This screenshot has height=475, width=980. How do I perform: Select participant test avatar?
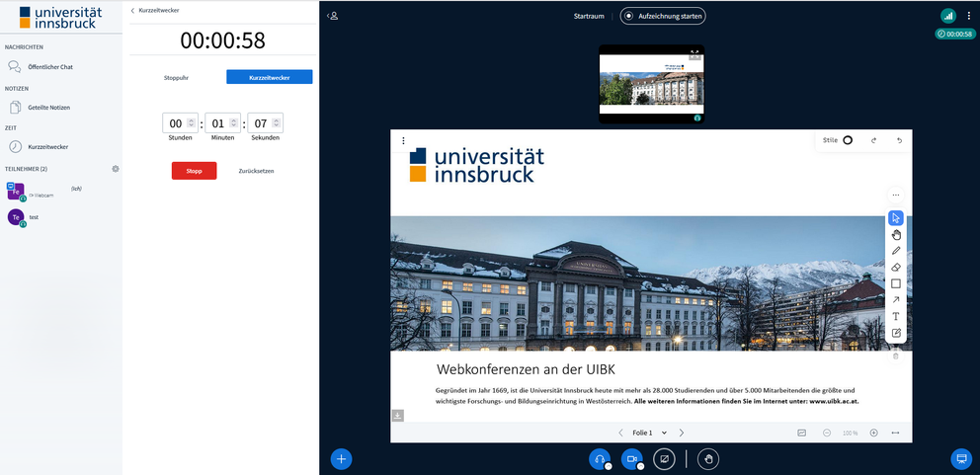16,217
